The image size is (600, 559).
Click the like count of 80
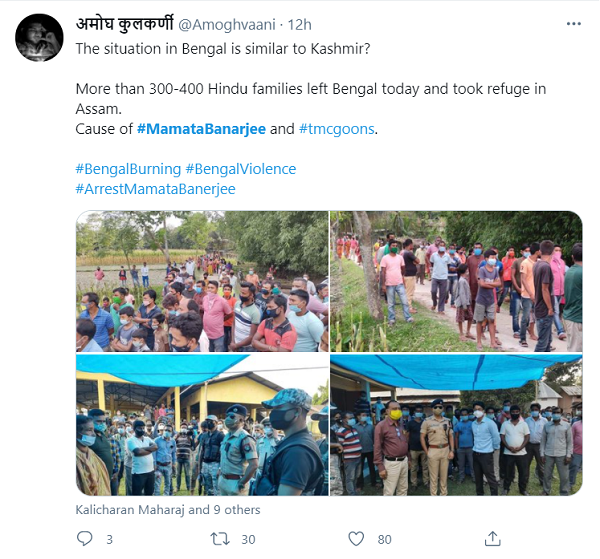384,540
